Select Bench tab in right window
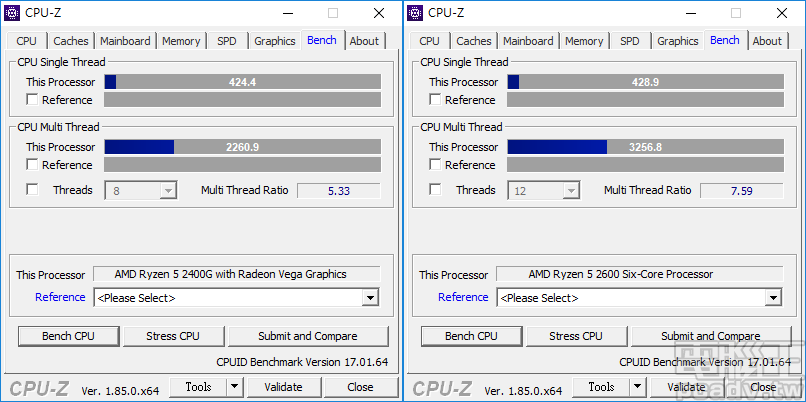 click(x=725, y=40)
